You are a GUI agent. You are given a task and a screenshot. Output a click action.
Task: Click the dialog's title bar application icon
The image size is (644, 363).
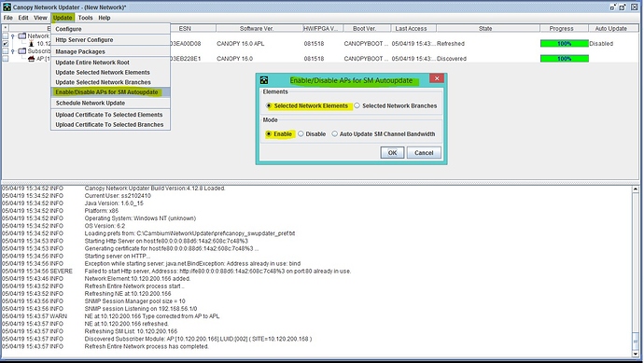[x=264, y=80]
